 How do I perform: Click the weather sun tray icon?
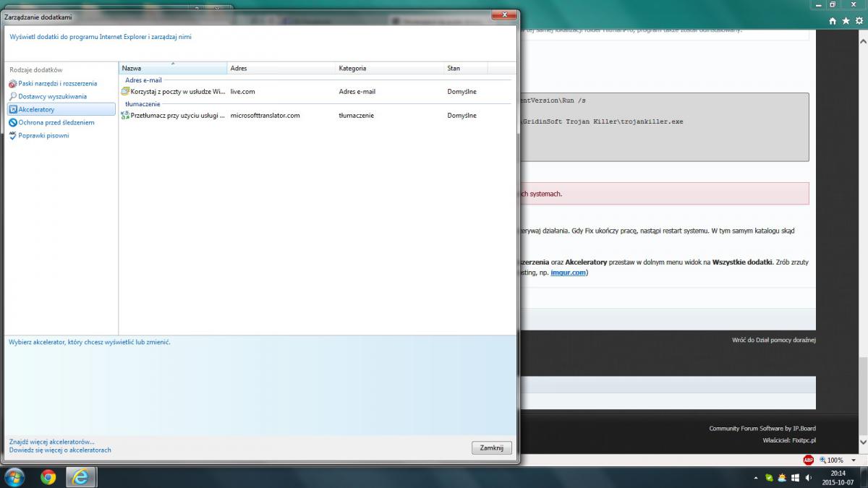coord(782,478)
